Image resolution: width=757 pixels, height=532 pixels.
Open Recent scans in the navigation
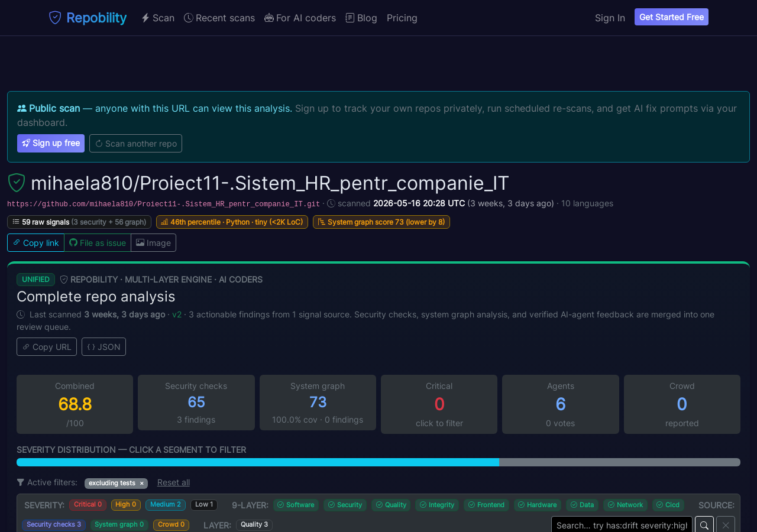(x=219, y=18)
